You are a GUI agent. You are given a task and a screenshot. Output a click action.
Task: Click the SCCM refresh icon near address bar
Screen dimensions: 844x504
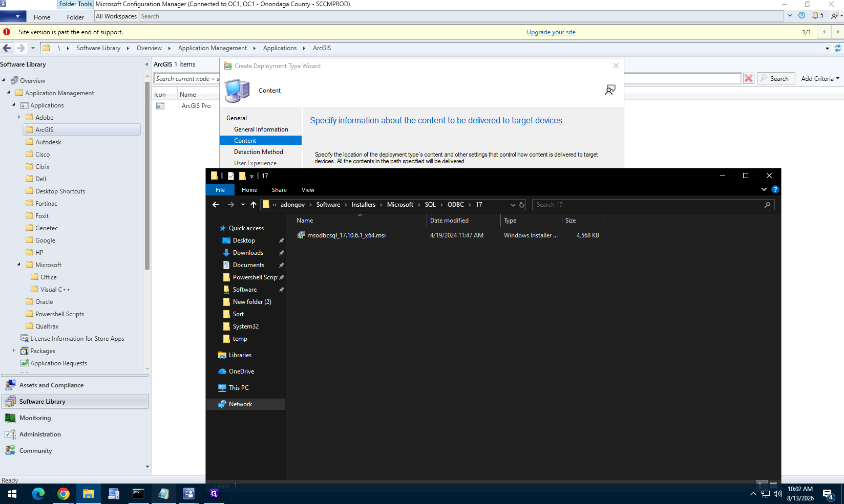(x=838, y=48)
